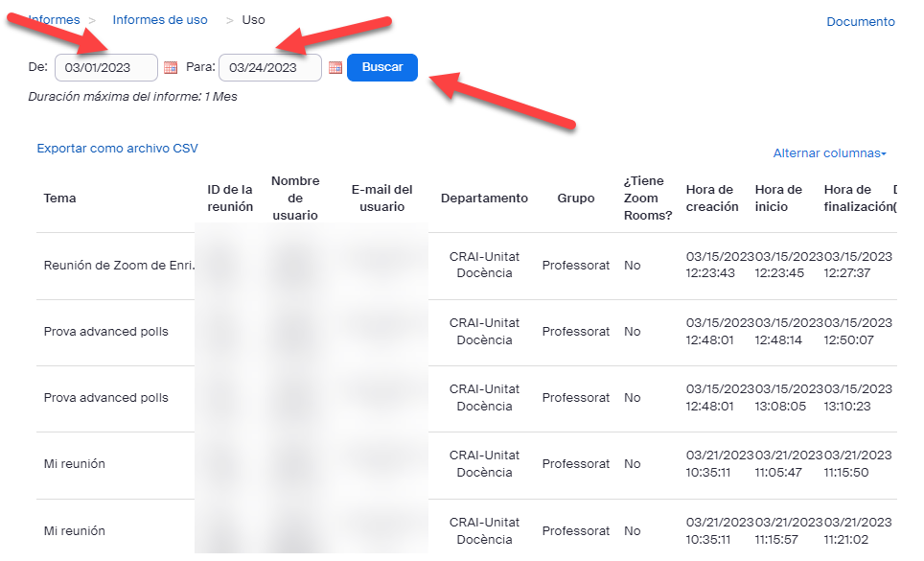Click the Hora de creación column header

click(x=711, y=199)
